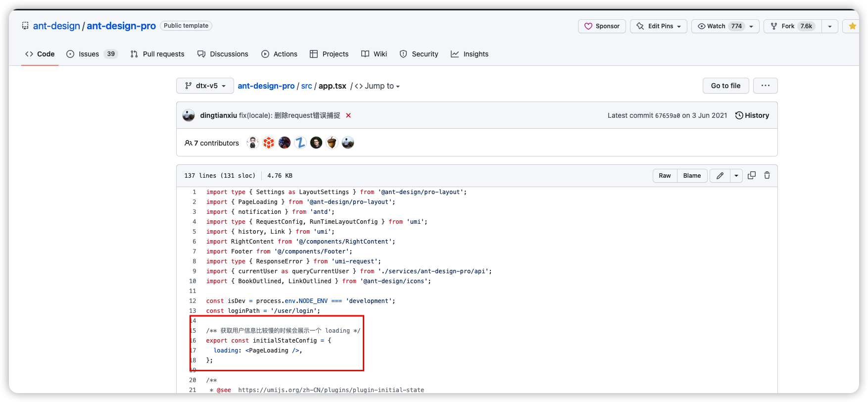Click 'umi-request' import string on line 8

point(354,261)
